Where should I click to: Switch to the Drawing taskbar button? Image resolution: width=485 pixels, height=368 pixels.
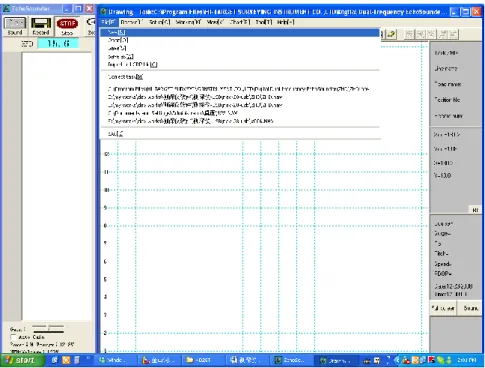pyautogui.click(x=337, y=360)
